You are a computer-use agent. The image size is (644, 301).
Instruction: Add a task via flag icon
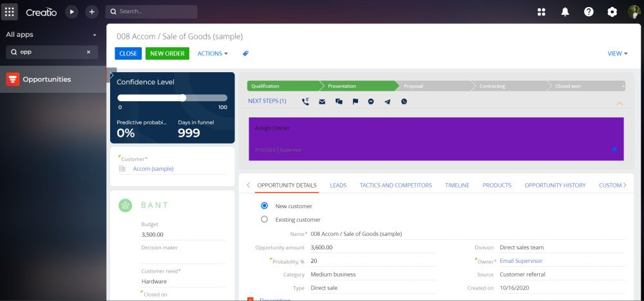pos(355,102)
